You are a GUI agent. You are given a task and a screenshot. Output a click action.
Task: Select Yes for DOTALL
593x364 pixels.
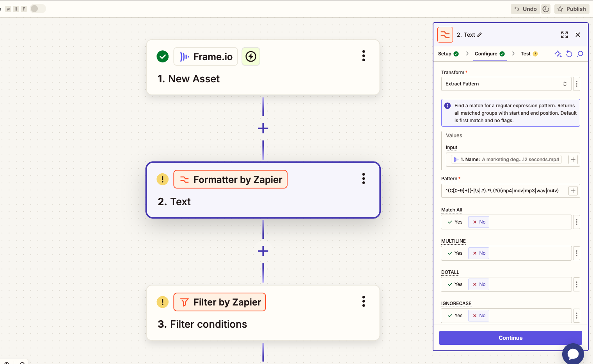tap(455, 284)
